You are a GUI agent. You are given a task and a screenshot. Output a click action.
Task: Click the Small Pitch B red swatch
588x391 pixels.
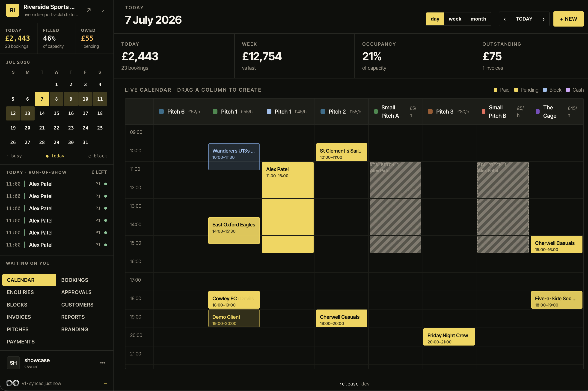pos(484,111)
